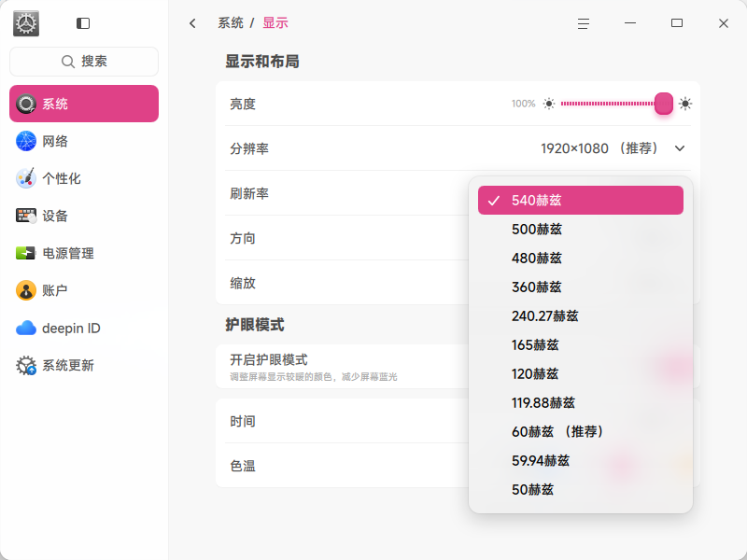Image resolution: width=747 pixels, height=560 pixels.
Task: Open the hamburger main menu
Action: pyautogui.click(x=584, y=23)
